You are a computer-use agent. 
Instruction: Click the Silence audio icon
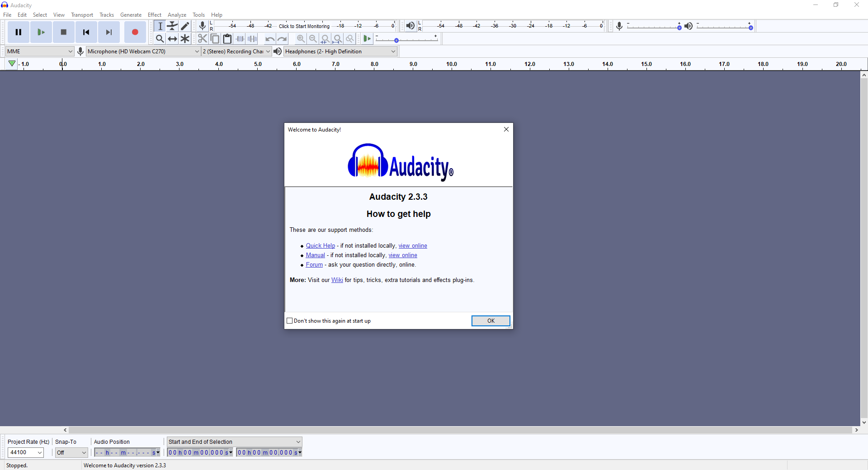point(253,39)
